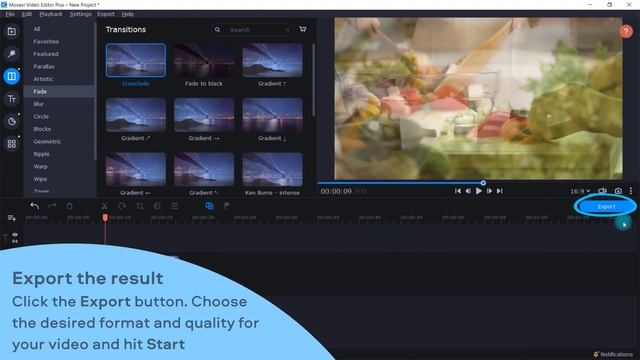Select the Featured category
Viewport: 640px width, 360px height.
tap(46, 54)
